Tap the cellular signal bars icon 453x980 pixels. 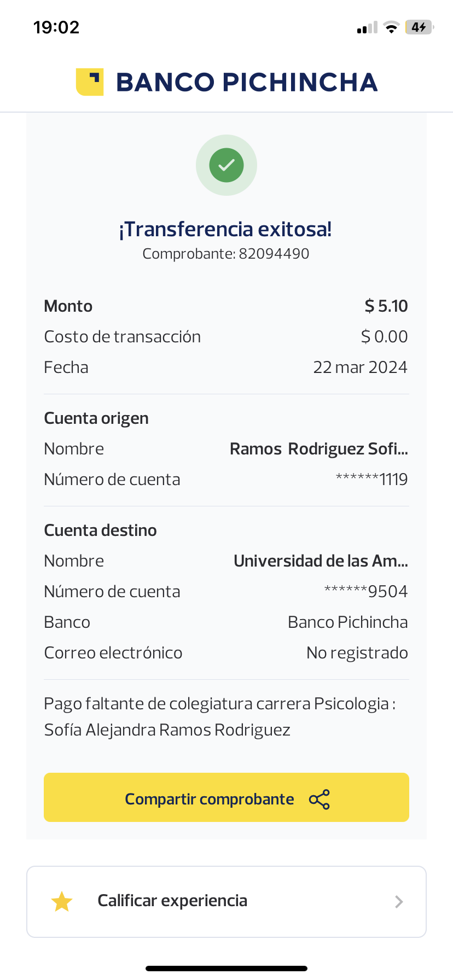coord(367,28)
